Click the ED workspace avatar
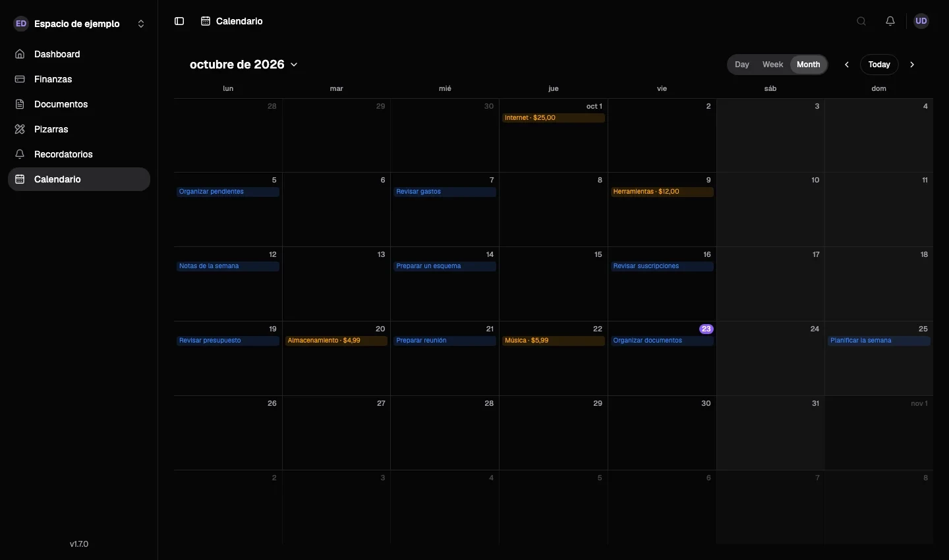Viewport: 949px width, 560px height. click(x=21, y=24)
